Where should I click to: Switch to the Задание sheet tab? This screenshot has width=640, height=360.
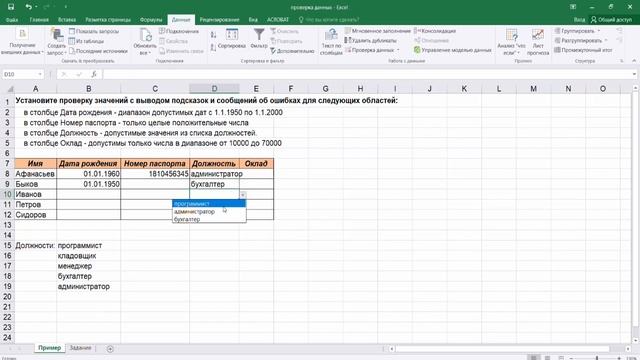[x=80, y=348]
